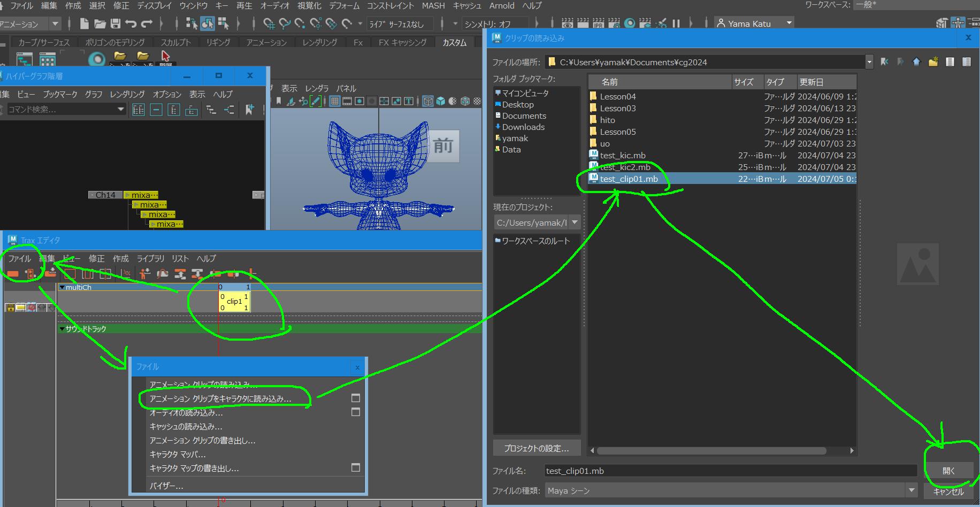Toggle smooth shade all in the viewport
Screen dimensions: 980x507
(x=440, y=101)
